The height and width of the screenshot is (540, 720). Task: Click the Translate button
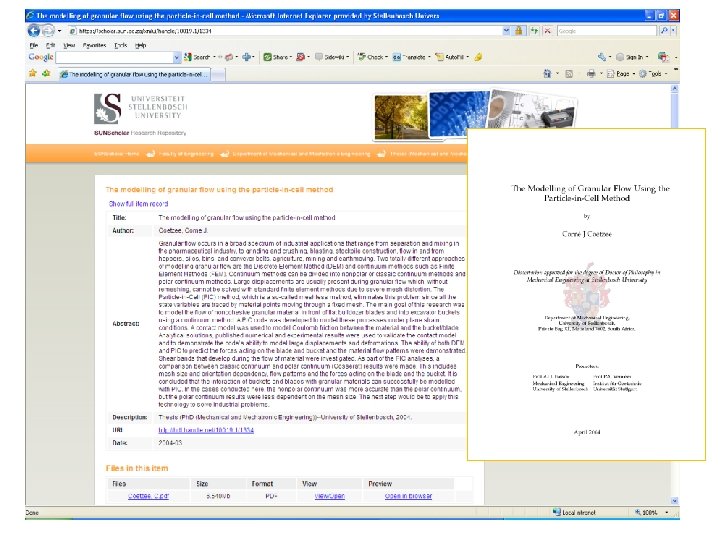410,57
